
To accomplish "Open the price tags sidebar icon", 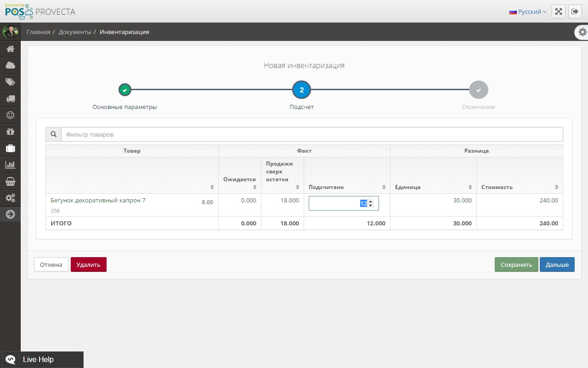I will pyautogui.click(x=10, y=82).
